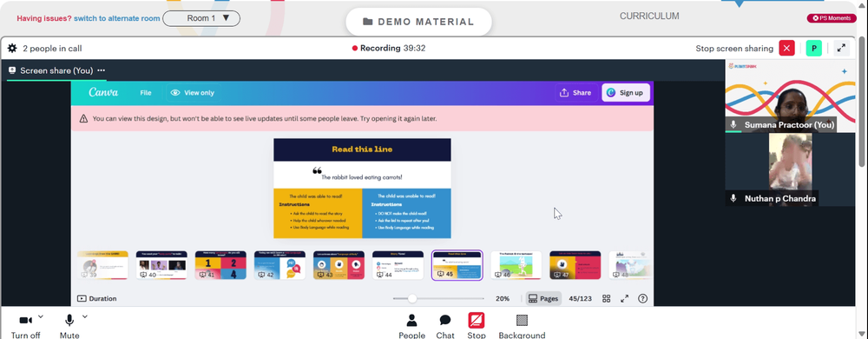Image resolution: width=868 pixels, height=339 pixels.
Task: Toggle the Pages view button
Action: click(543, 298)
